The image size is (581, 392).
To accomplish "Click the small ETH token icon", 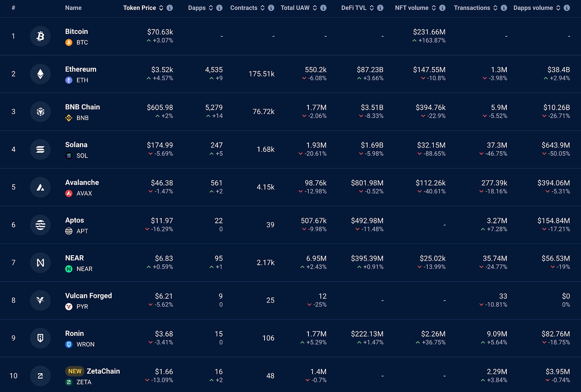I will (69, 80).
